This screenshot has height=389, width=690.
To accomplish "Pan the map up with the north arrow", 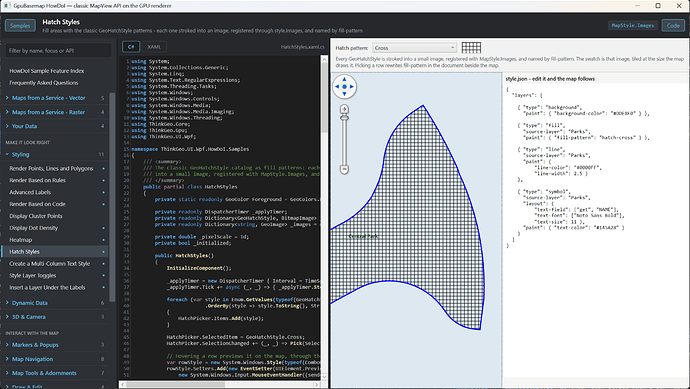I will [344, 79].
